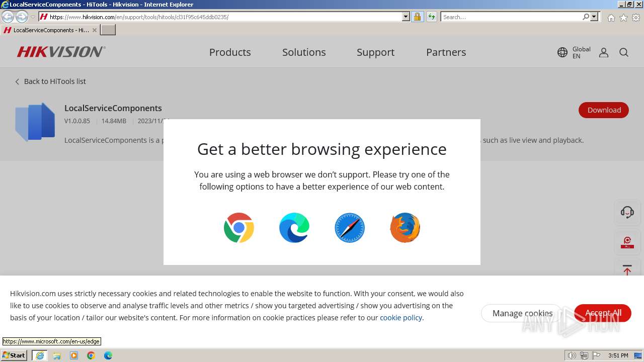The height and width of the screenshot is (362, 644).
Task: Click the taskbar clock showing 3:51 PM
Action: pyautogui.click(x=618, y=355)
